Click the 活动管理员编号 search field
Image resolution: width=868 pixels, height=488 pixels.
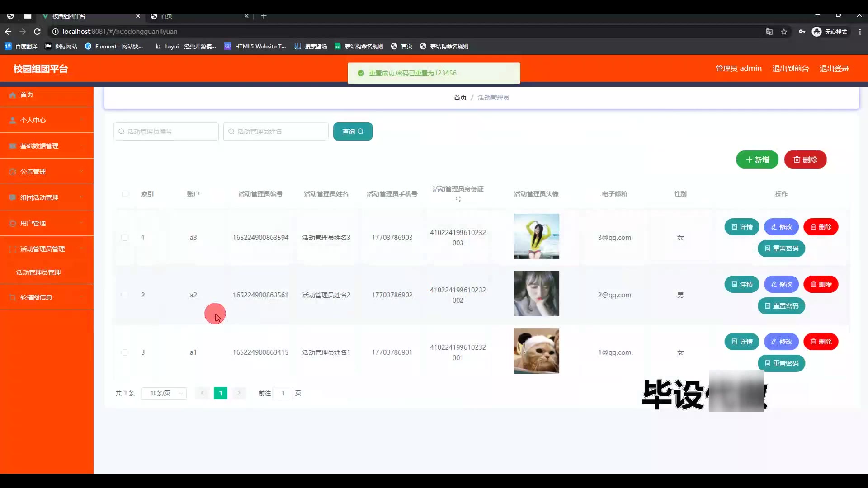point(166,131)
